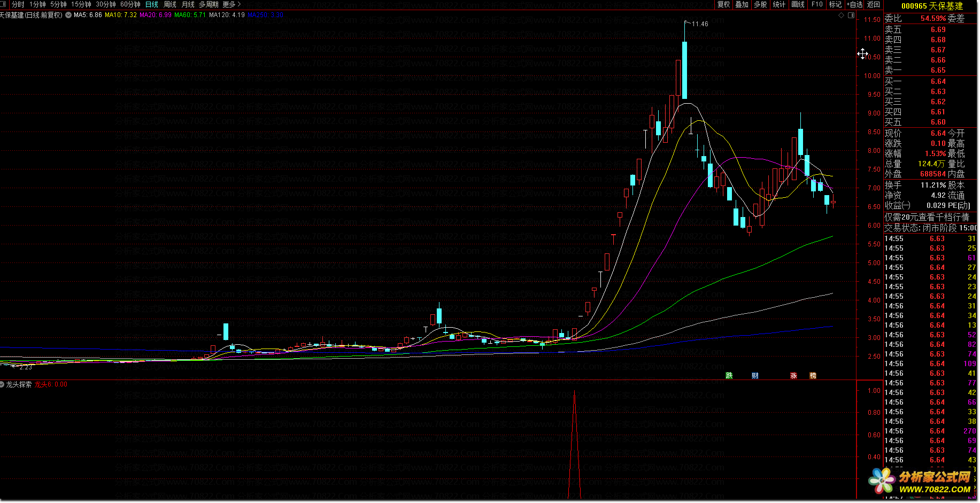Select the 60分钟 period tab
980x503 pixels.
pyautogui.click(x=130, y=4)
